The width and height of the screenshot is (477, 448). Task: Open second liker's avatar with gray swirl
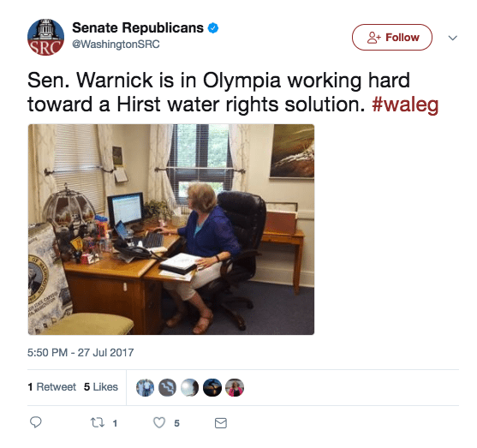tap(167, 388)
